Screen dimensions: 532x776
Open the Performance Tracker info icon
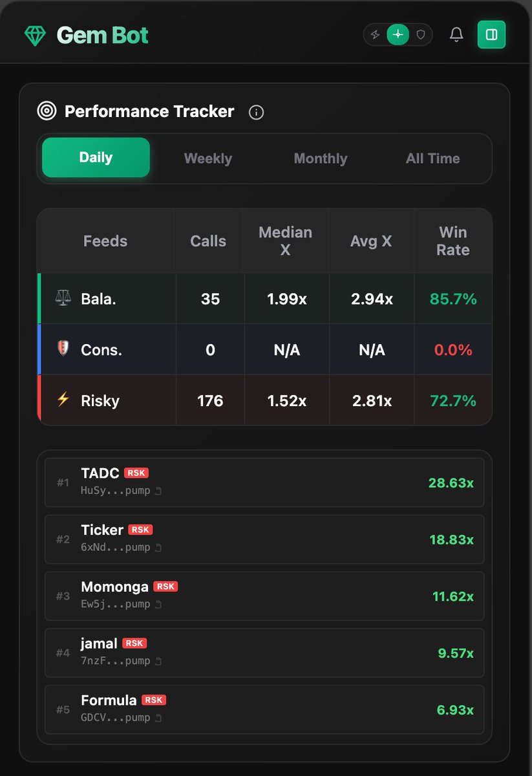pos(256,112)
